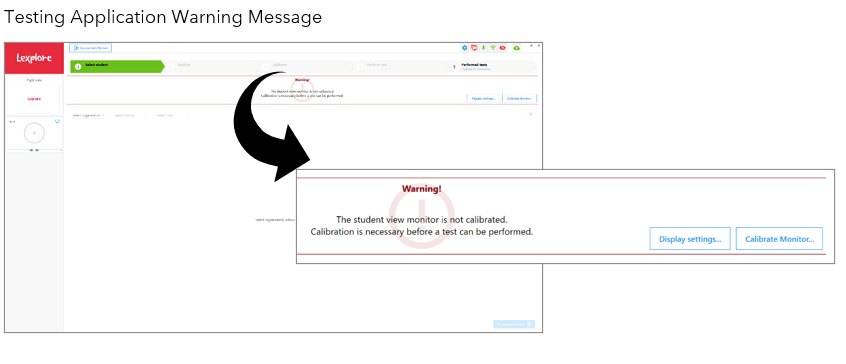Click the red crossed-eye tracker icon
The width and height of the screenshot is (846, 364).
502,48
